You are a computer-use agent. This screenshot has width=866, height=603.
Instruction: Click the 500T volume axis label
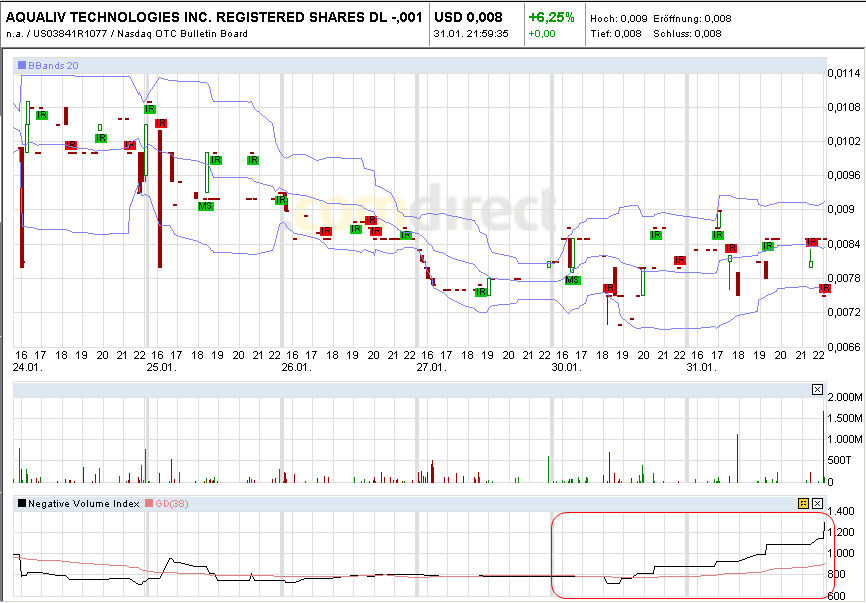[839, 460]
